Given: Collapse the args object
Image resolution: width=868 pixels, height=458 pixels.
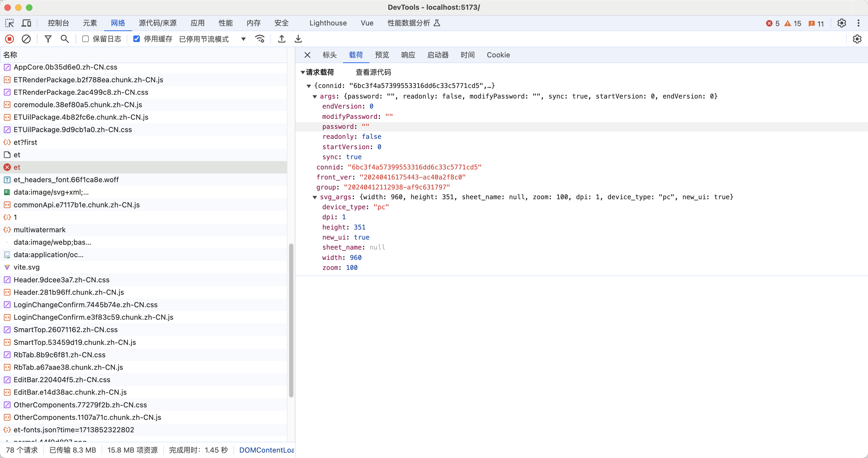Looking at the screenshot, I should [315, 97].
